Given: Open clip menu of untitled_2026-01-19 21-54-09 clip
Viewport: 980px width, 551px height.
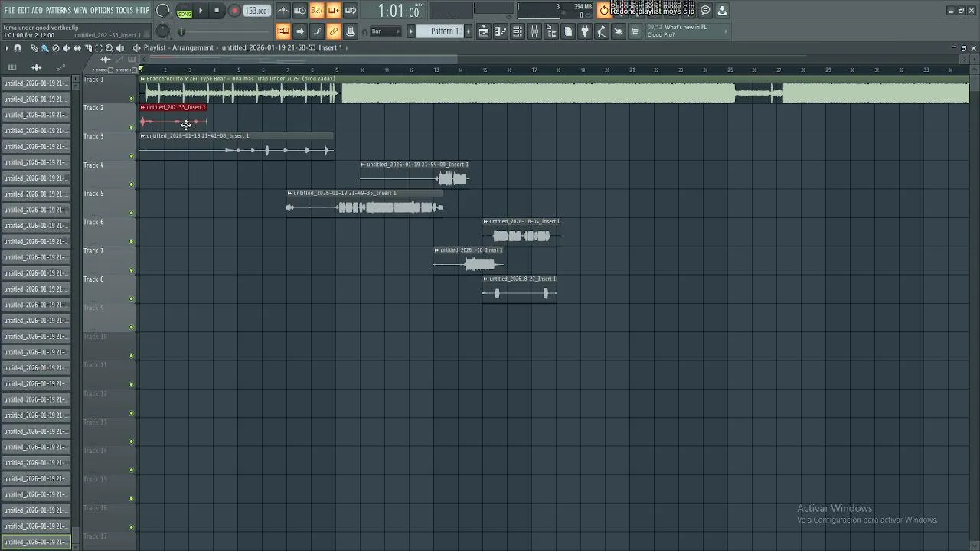Looking at the screenshot, I should (364, 165).
